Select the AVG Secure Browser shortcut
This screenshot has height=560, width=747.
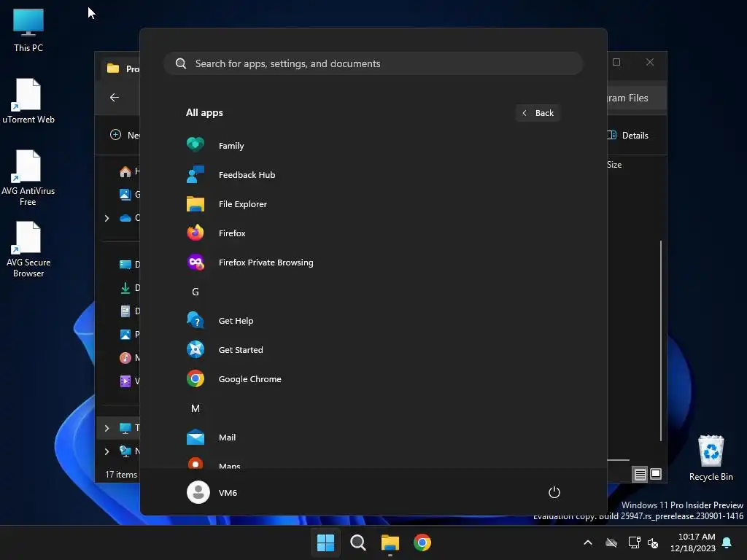[28, 249]
